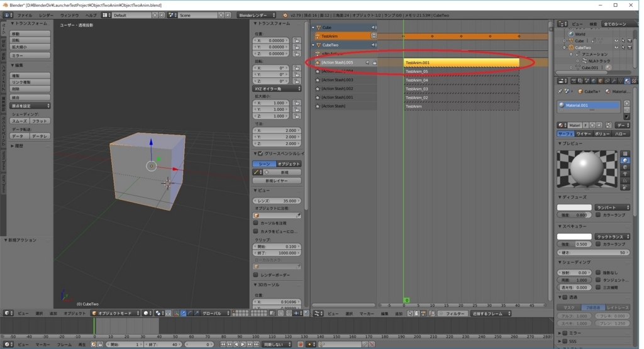
Task: Enable diffuse カラーランプ checkbox
Action: [598, 214]
